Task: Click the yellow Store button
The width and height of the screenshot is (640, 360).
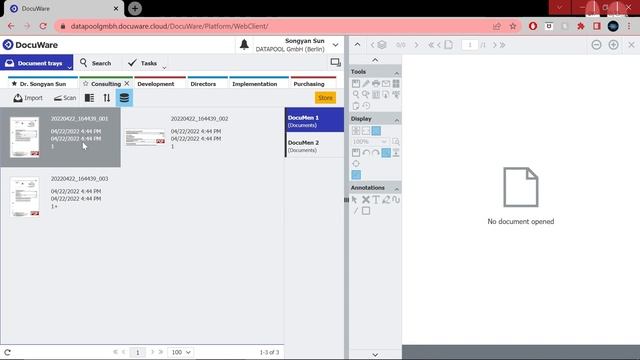Action: [325, 98]
